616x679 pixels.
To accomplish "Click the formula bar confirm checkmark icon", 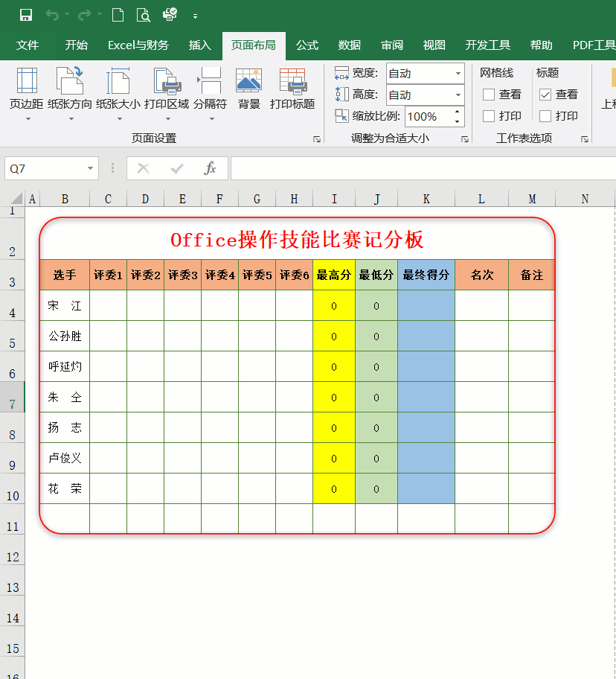I will (x=177, y=168).
